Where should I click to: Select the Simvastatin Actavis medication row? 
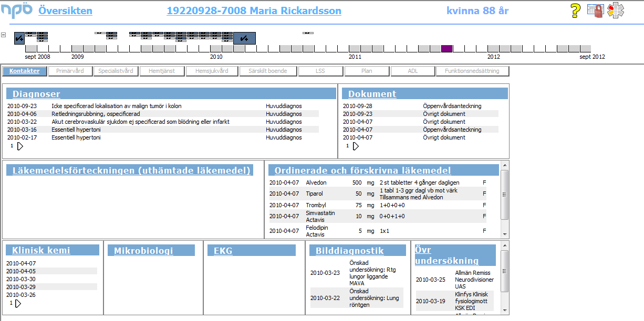click(x=378, y=216)
